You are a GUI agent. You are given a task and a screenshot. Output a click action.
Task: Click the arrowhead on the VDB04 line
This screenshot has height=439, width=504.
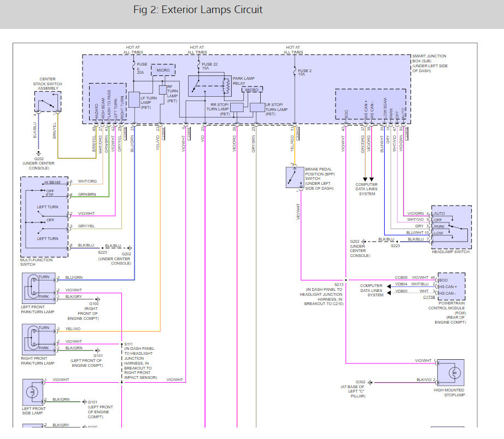(x=389, y=286)
